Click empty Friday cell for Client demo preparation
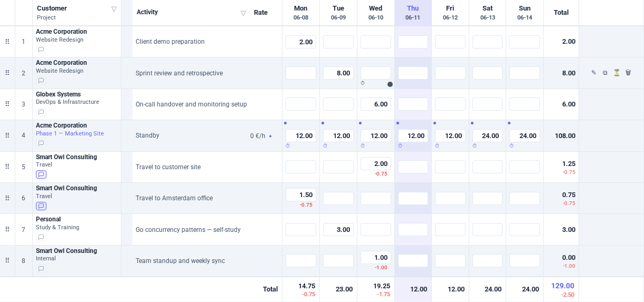 tap(450, 42)
